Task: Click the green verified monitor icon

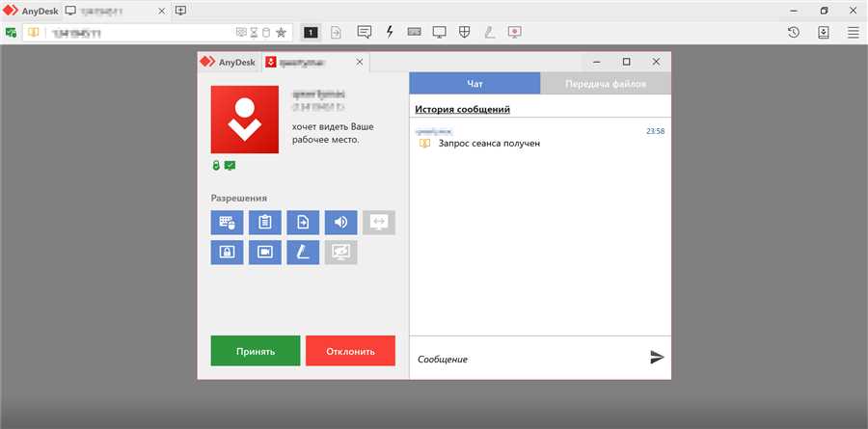Action: pos(230,165)
